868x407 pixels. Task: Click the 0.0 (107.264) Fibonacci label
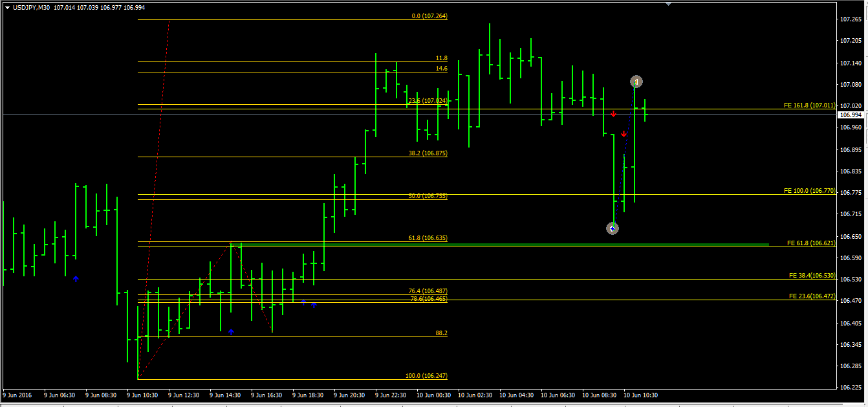click(x=429, y=16)
